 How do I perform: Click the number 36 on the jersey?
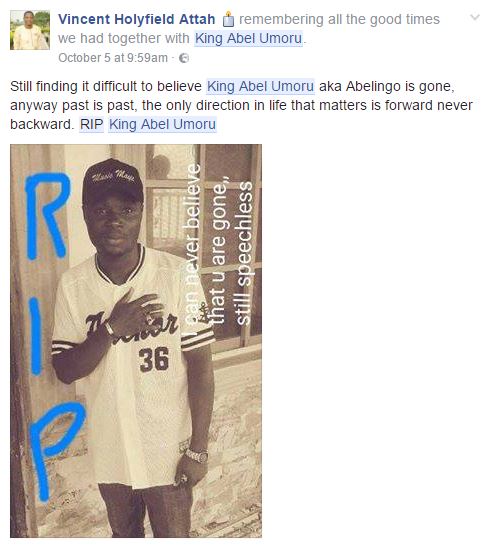pyautogui.click(x=154, y=359)
